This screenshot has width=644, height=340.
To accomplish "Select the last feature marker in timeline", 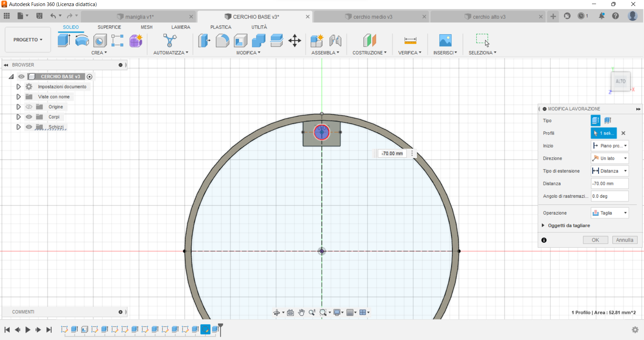I will coord(215,330).
